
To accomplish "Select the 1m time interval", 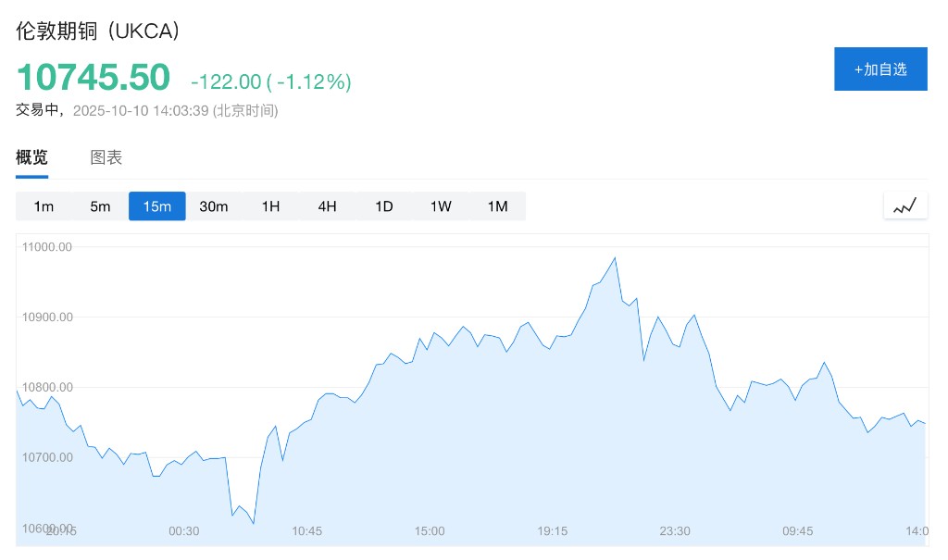I will click(44, 206).
